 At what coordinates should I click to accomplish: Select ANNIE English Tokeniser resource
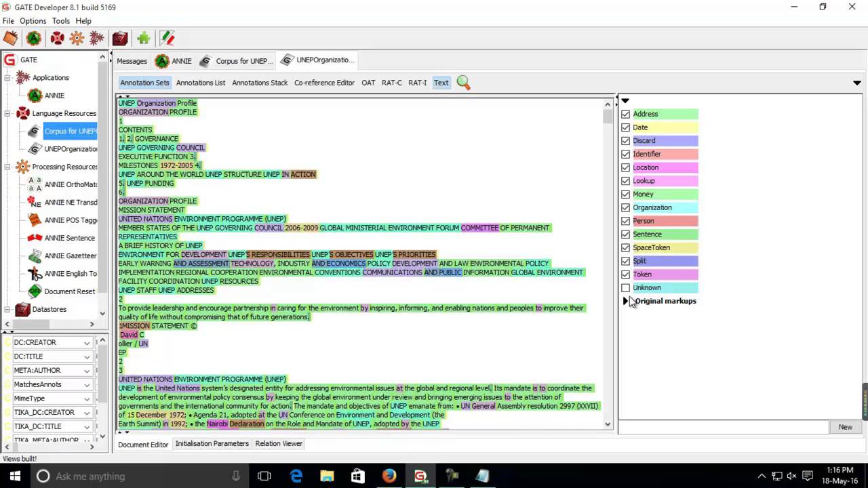click(71, 274)
